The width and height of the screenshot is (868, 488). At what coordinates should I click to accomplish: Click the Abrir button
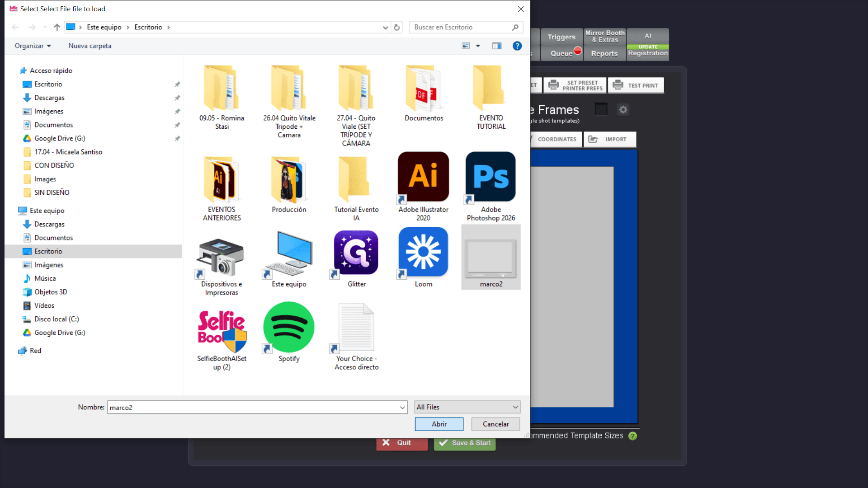pos(439,424)
